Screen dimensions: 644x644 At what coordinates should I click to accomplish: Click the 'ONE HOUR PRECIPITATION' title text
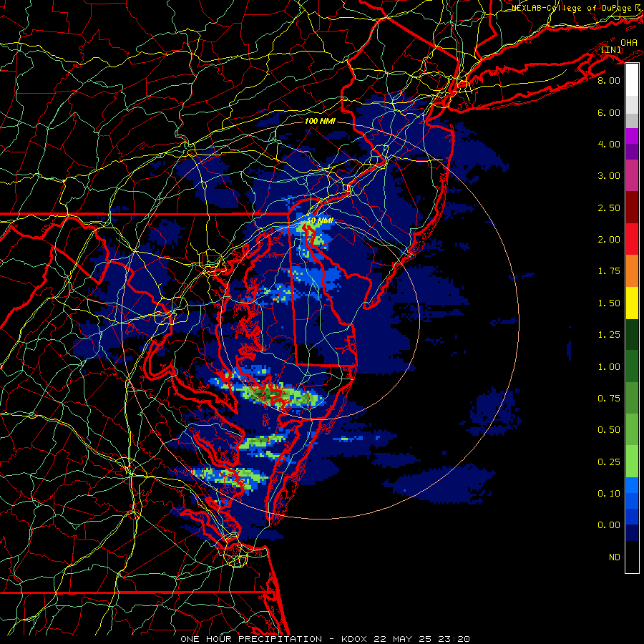tap(251, 639)
